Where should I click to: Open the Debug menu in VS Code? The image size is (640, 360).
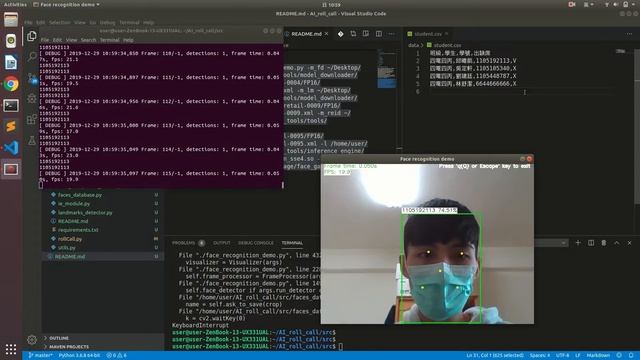107,22
